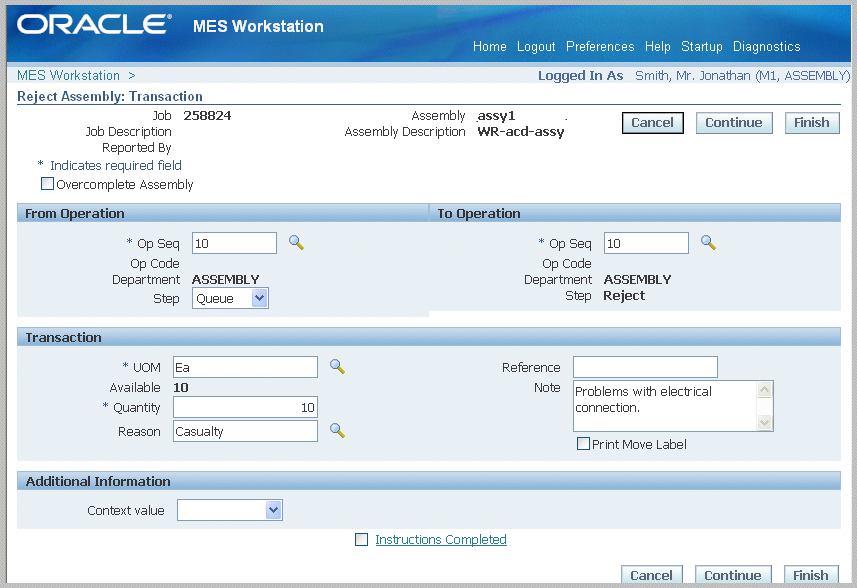The image size is (857, 588).
Task: Click the Note scrollbar down arrow
Action: [765, 422]
